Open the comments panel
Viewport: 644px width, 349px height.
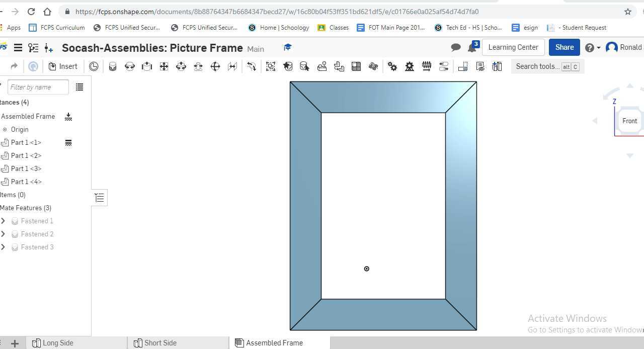pos(455,47)
